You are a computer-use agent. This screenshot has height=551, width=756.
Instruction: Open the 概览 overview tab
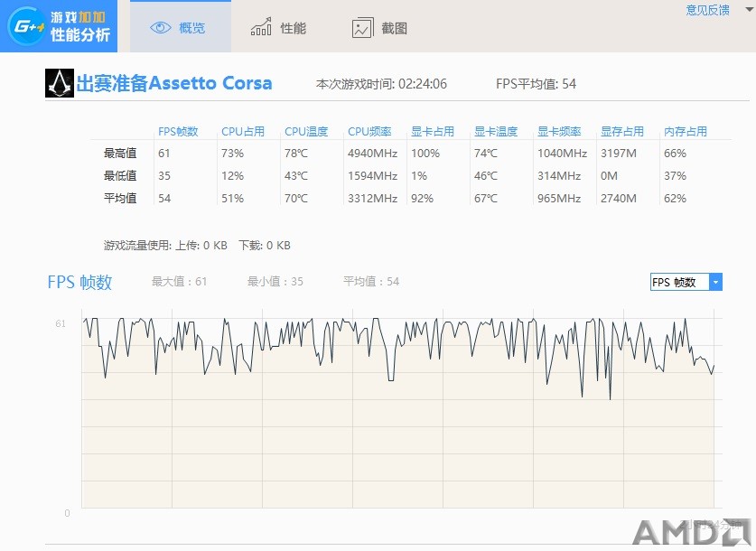point(181,26)
